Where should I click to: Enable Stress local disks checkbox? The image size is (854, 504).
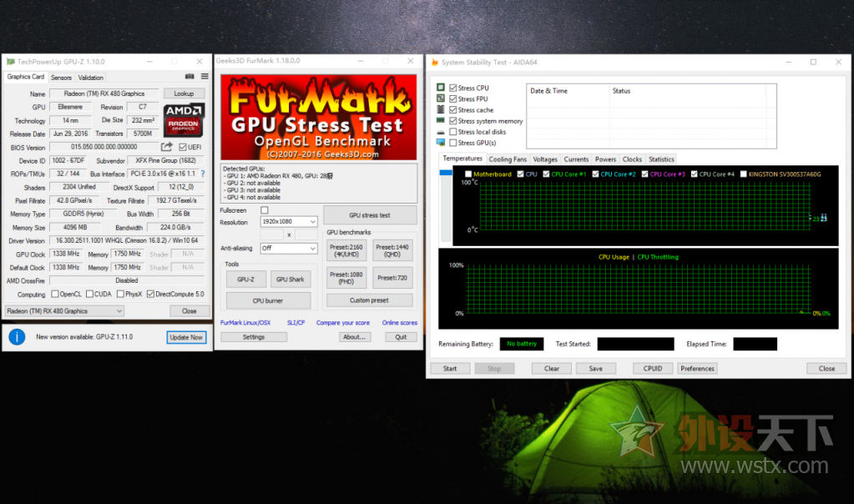point(452,132)
